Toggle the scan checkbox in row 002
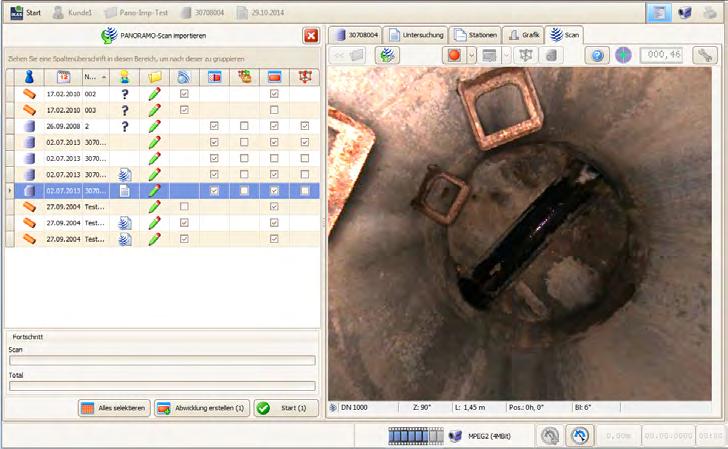The image size is (728, 449). (x=184, y=94)
